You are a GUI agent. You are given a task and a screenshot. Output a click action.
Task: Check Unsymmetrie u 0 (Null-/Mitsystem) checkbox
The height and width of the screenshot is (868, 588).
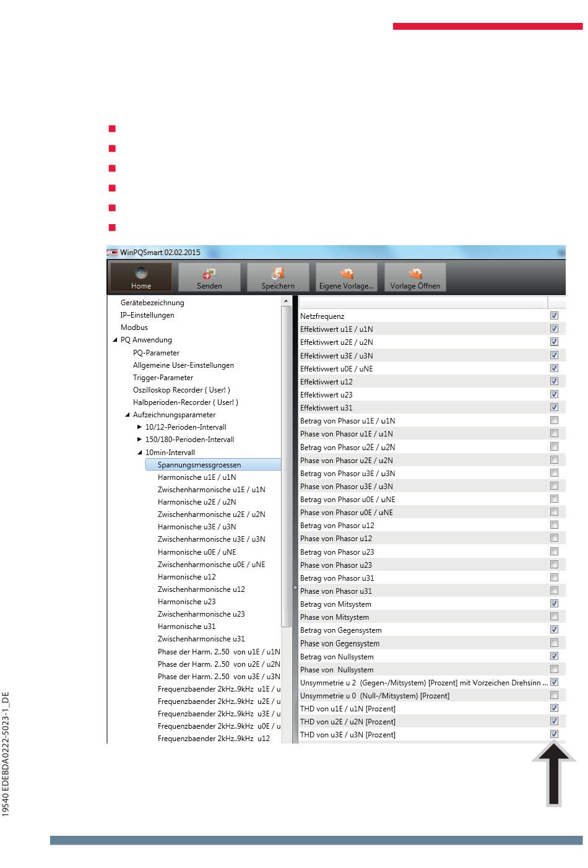[554, 695]
